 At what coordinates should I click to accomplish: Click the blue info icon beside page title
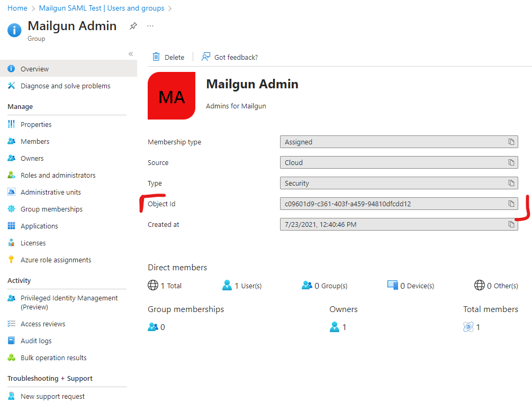point(14,30)
